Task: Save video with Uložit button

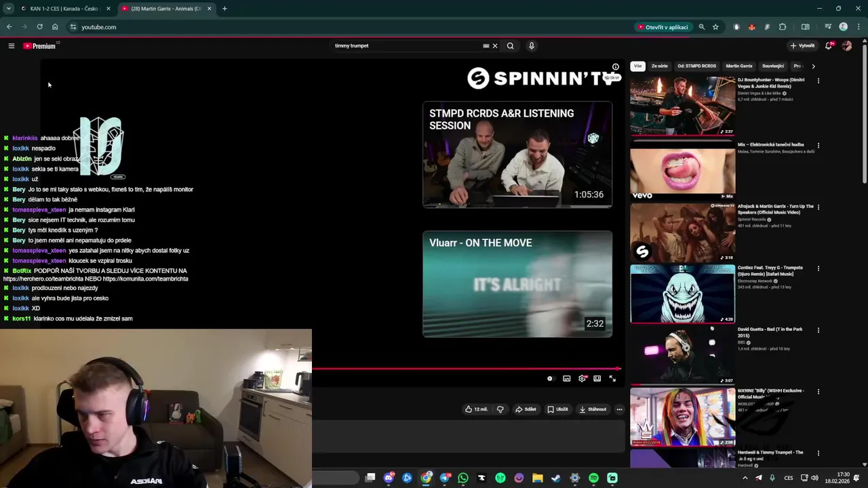Action: coord(557,409)
